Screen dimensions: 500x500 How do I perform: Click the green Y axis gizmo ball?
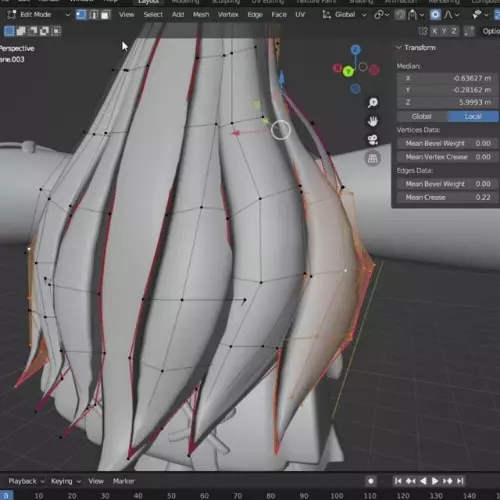(x=348, y=71)
